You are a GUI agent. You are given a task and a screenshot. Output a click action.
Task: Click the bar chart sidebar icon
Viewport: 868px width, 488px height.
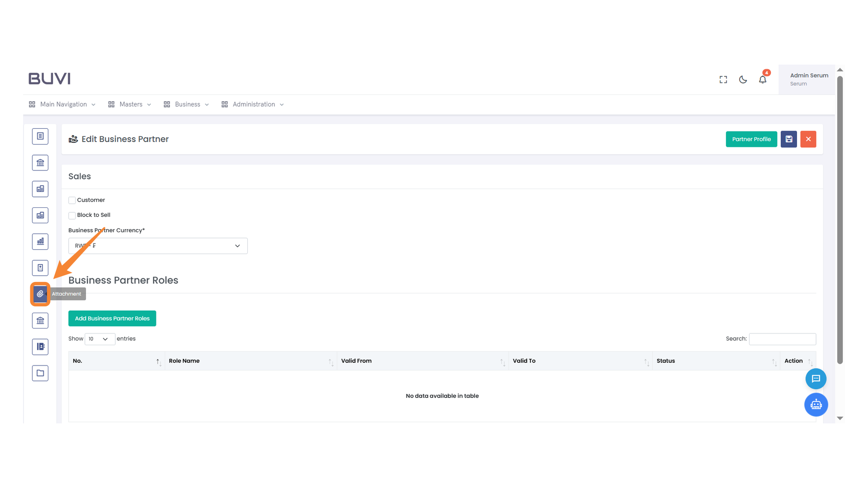(x=40, y=242)
